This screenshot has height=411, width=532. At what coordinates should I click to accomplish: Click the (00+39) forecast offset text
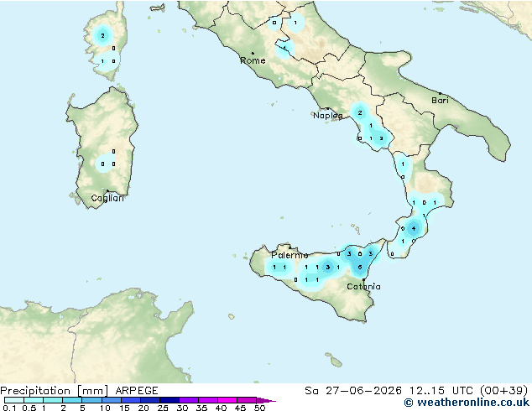[504, 391]
